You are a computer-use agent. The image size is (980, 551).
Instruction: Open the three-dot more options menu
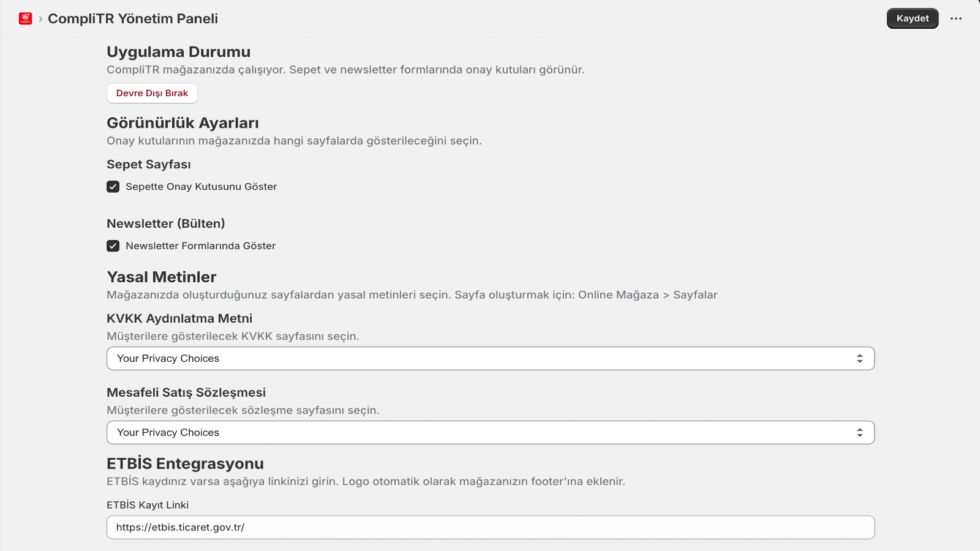[x=956, y=18]
